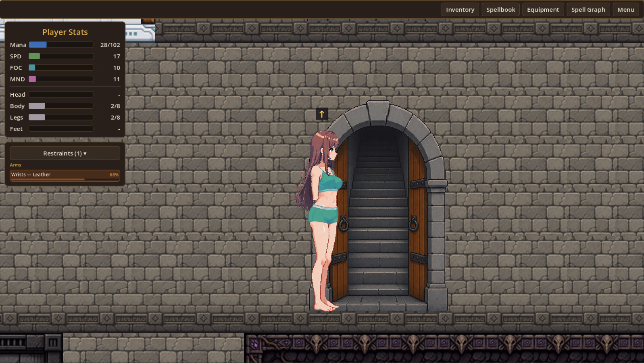644x363 pixels.
Task: Click the right door ring handle
Action: coord(413,223)
